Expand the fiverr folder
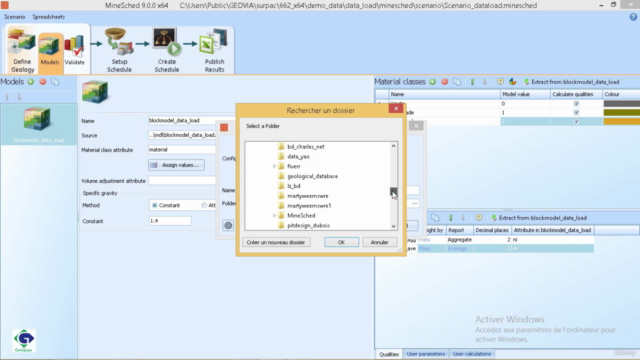Screen dimensions: 640x360 pyautogui.click(x=274, y=167)
